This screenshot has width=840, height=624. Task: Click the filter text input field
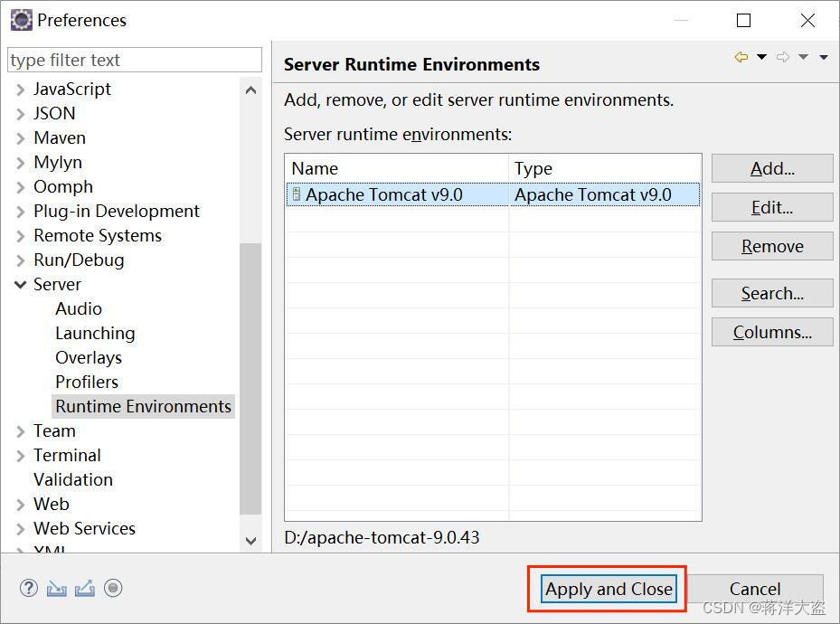(134, 61)
